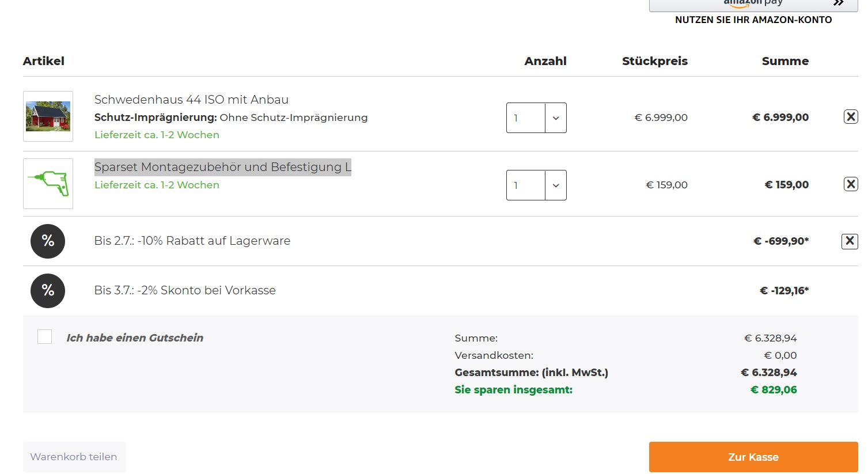Image resolution: width=868 pixels, height=474 pixels.
Task: Remove Sparset Montagezubehör item from cart
Action: click(850, 184)
